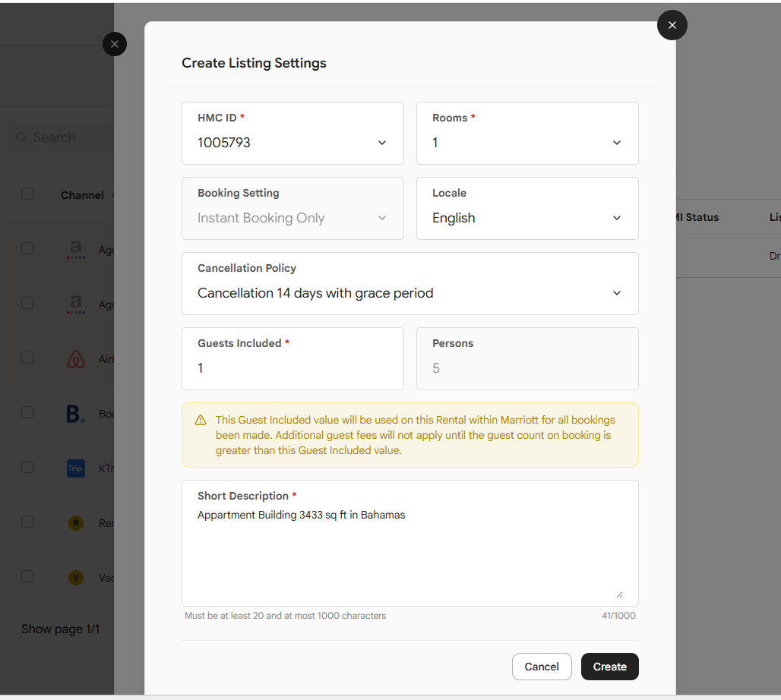Click the Airbnb logo icon
The width and height of the screenshot is (781, 700).
(x=76, y=359)
